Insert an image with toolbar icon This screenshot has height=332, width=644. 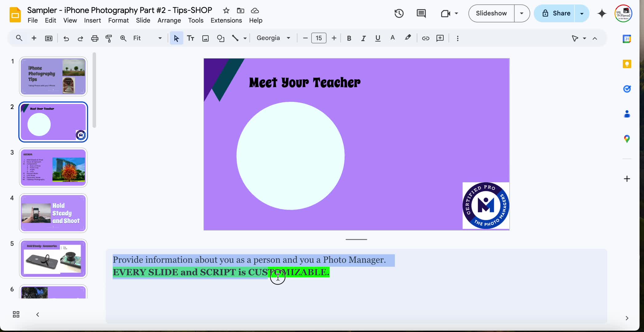205,38
